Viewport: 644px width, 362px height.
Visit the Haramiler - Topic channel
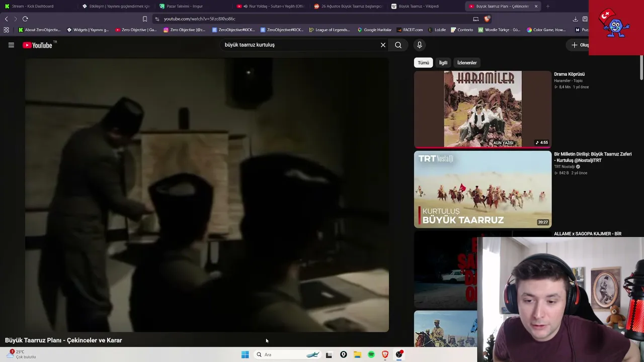(568, 81)
